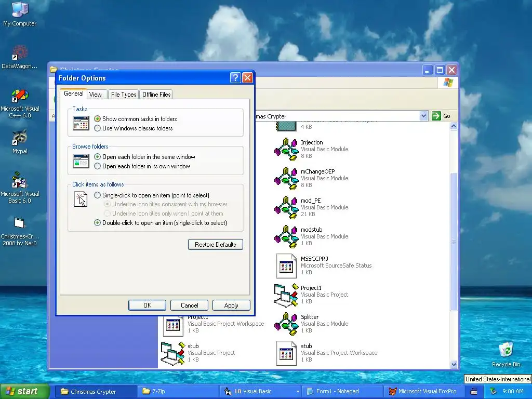This screenshot has height=399, width=532.
Task: Choose 'Open each folder in the same window'
Action: point(145,157)
